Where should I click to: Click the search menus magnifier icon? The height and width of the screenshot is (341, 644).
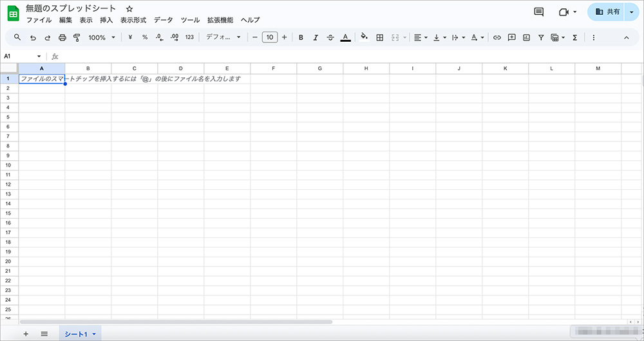pos(17,37)
